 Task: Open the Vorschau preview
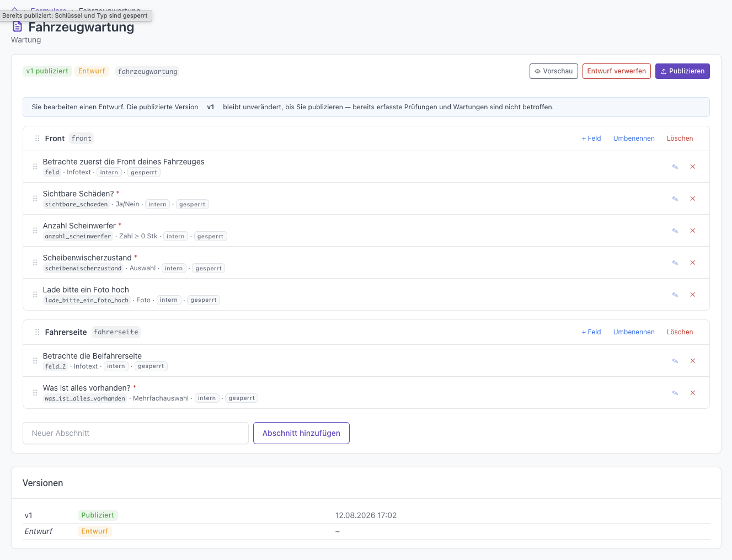click(x=554, y=71)
